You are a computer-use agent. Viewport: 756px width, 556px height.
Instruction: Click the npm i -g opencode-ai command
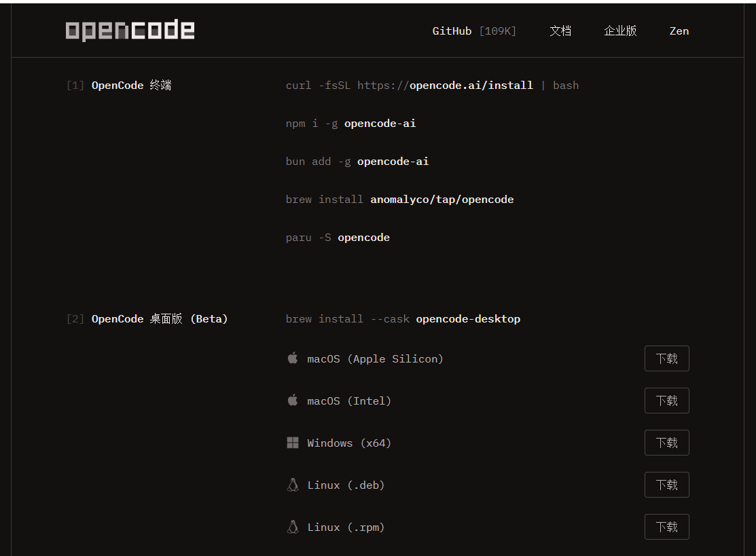click(350, 124)
